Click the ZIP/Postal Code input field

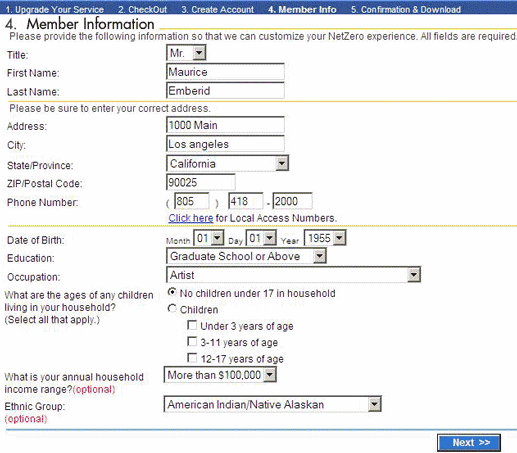click(201, 182)
